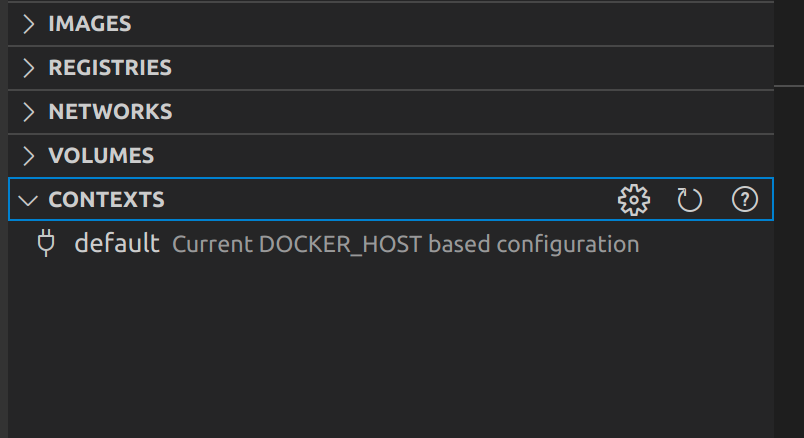This screenshot has height=438, width=804.
Task: Click the IMAGES panel header label
Action: pos(90,24)
